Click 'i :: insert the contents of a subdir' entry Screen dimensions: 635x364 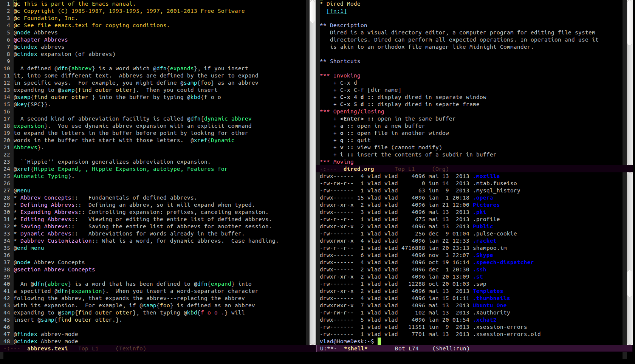point(415,155)
